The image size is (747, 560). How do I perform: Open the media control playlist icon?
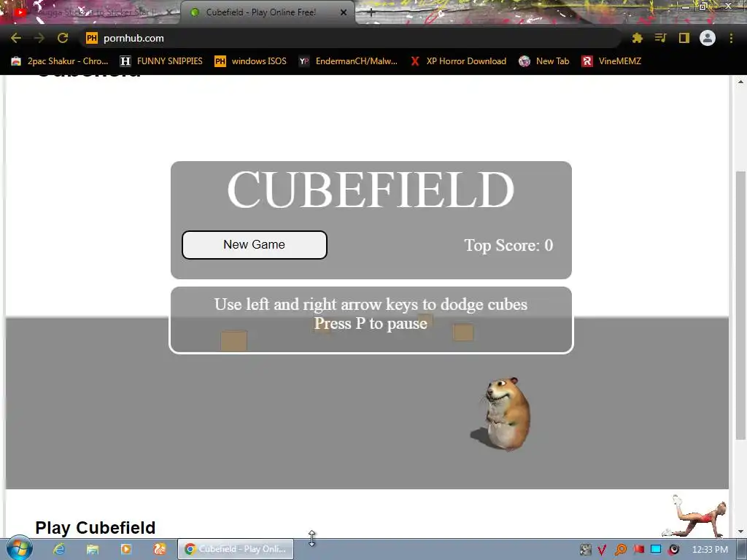click(x=660, y=38)
